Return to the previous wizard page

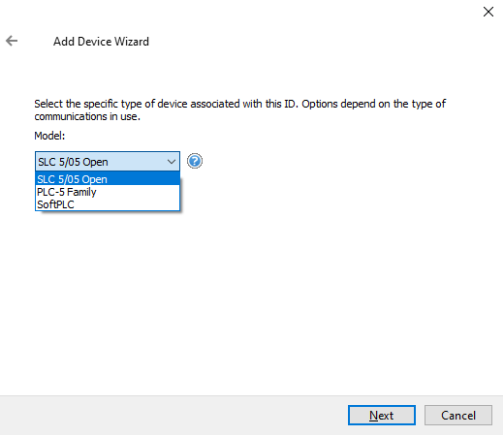coord(12,41)
